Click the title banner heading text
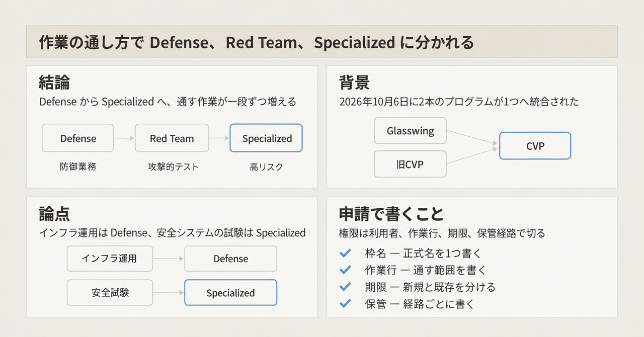Viewport: 644px width, 337px height. click(x=256, y=43)
